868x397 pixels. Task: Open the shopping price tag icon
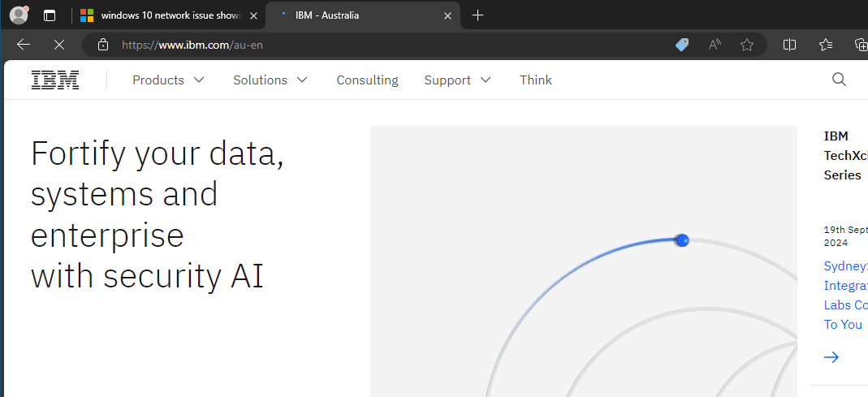coord(682,45)
